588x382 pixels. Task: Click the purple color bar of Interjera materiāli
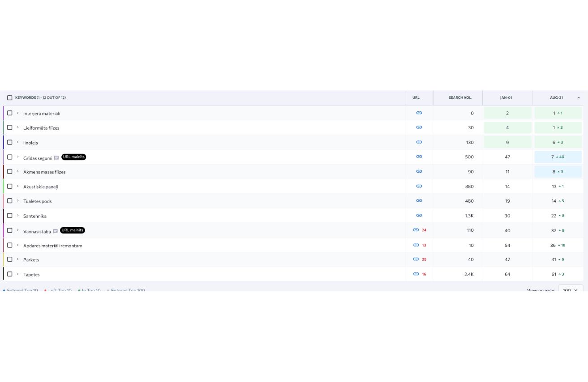pos(4,113)
